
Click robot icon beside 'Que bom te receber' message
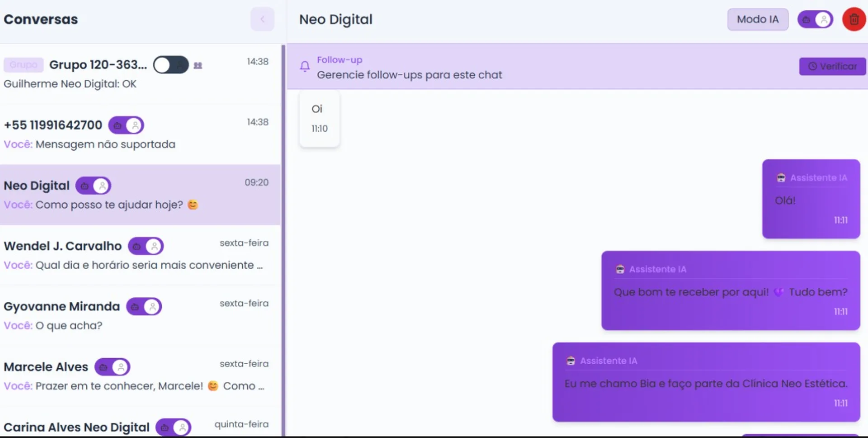pyautogui.click(x=620, y=269)
